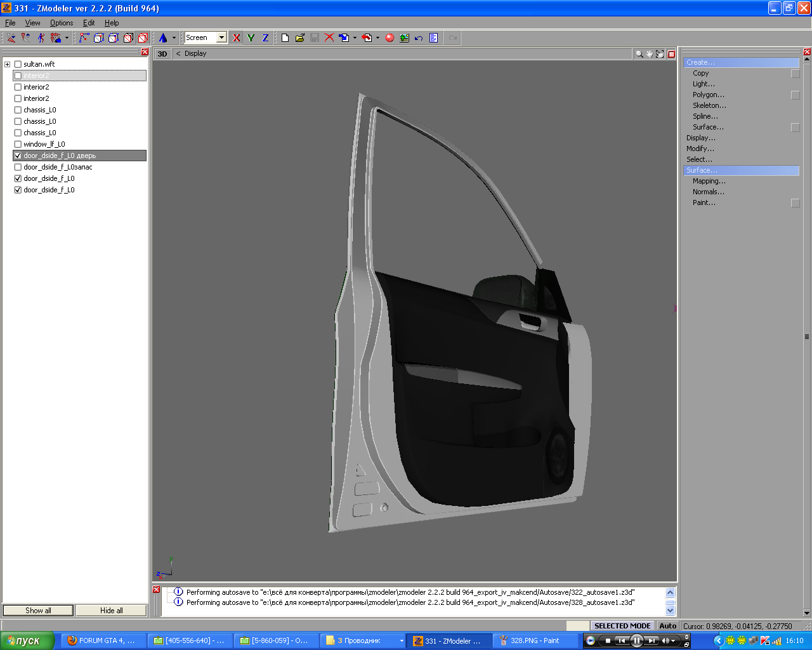This screenshot has width=812, height=650.
Task: Expand hidden tray icons chevron
Action: tap(718, 640)
